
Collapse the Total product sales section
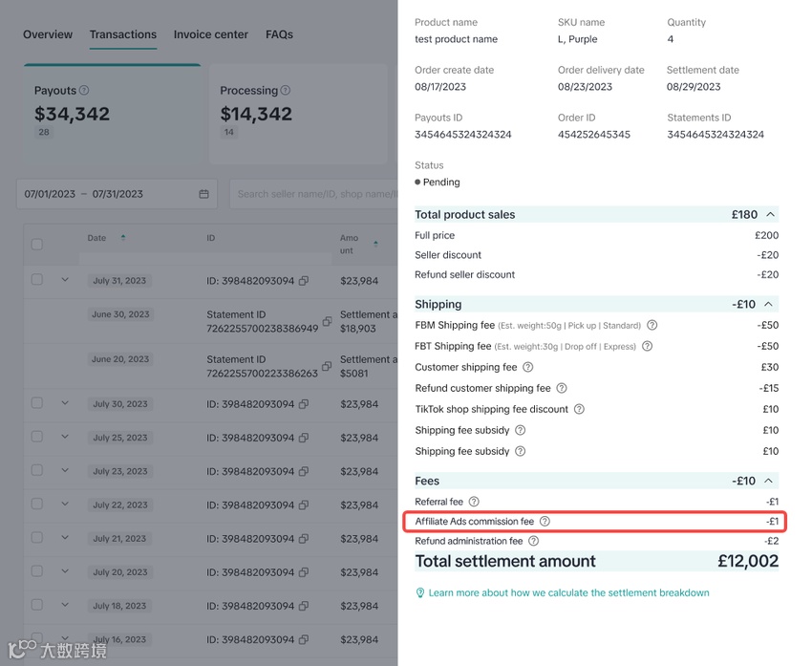pos(771,214)
